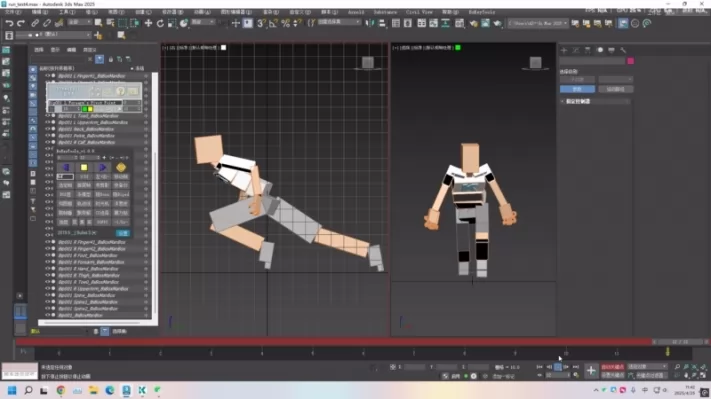Click the yellow square BsKeyTools button

pos(84,167)
